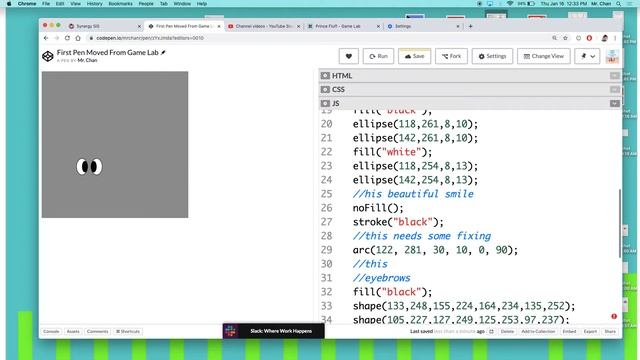Screen dimensions: 640x360
Task: Click the Wi-Fi icon in menu bar
Action: pos(510,4)
